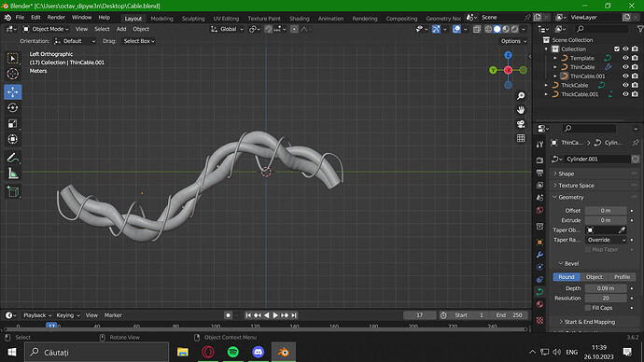Hide ThinCable.001 with eye icon
Viewport: 644px width, 362px height.
(625, 76)
